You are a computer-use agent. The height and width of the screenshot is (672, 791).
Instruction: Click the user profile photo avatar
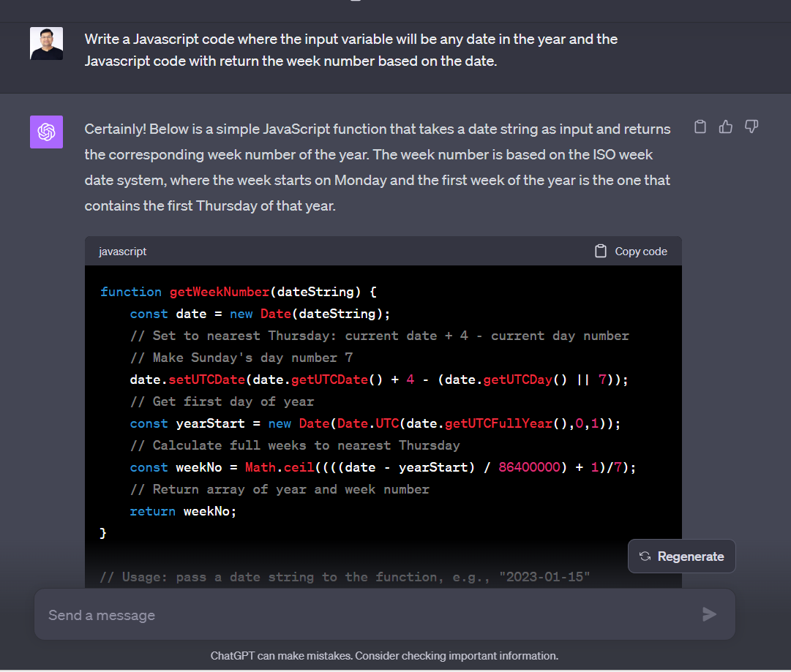pos(46,44)
